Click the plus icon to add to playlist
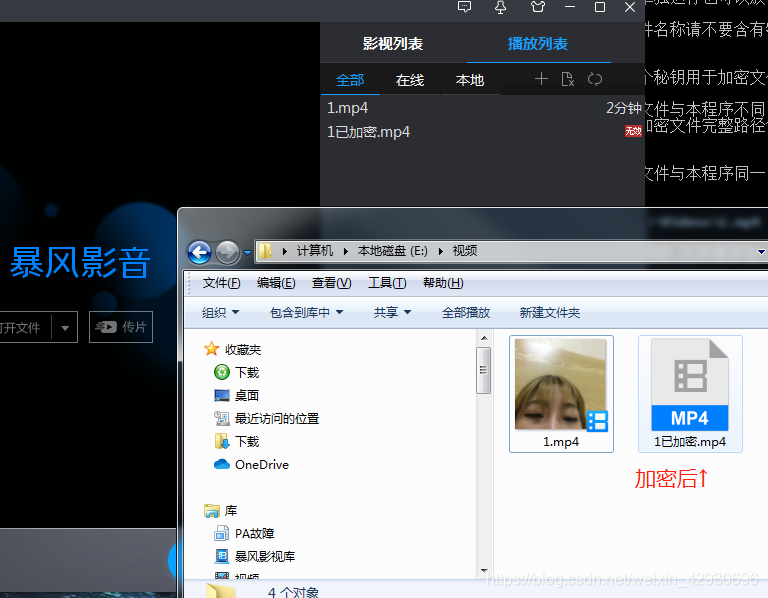Viewport: 768px width, 598px height. [541, 79]
